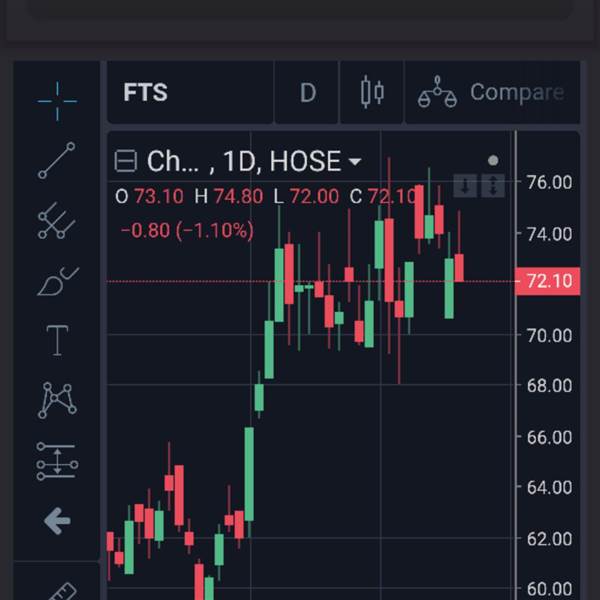This screenshot has height=600, width=600.
Task: Open the chart patterns tool
Action: pyautogui.click(x=57, y=400)
